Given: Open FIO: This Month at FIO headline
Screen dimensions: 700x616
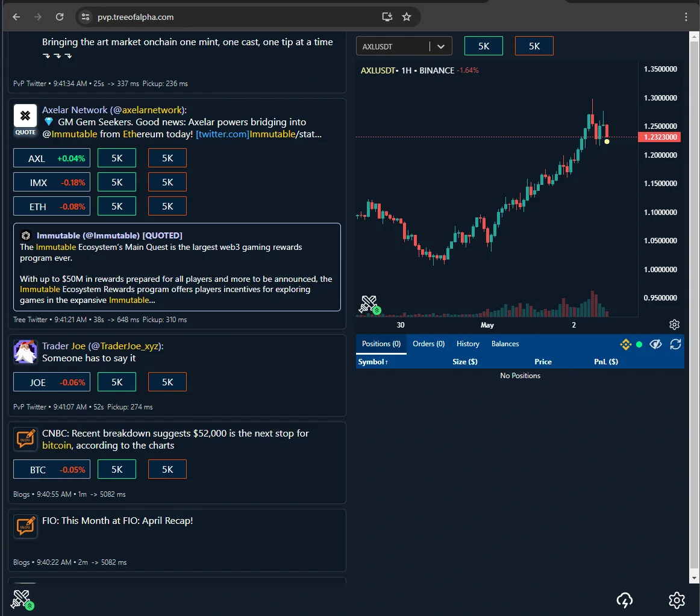Looking at the screenshot, I should point(117,520).
